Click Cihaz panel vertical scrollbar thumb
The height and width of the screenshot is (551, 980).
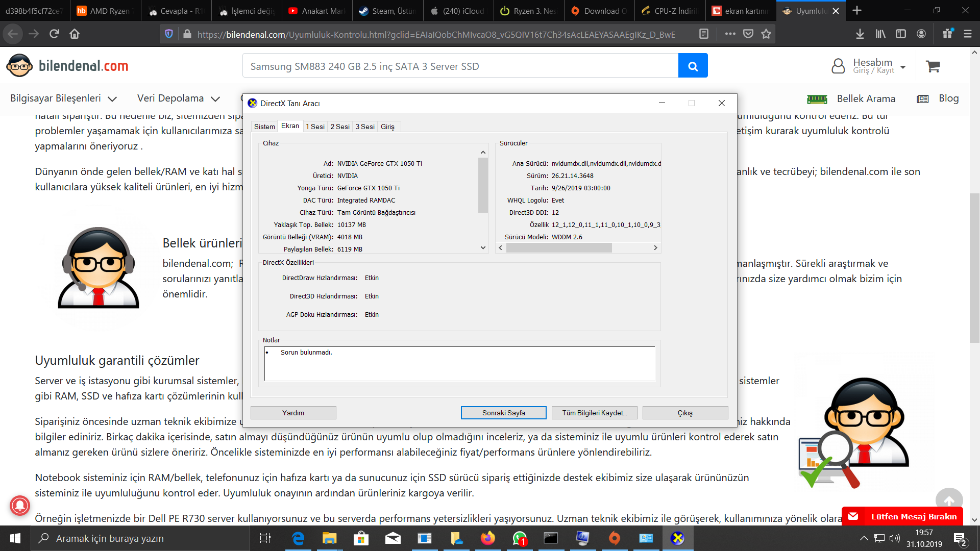point(483,185)
